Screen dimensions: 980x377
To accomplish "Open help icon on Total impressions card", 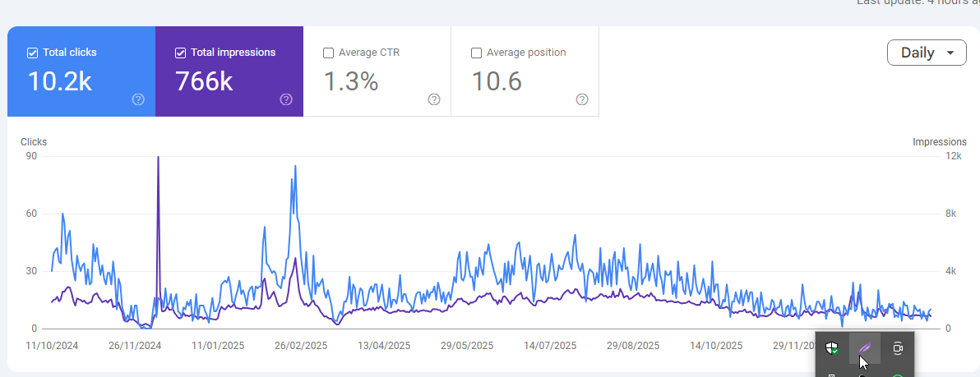I will [x=286, y=99].
